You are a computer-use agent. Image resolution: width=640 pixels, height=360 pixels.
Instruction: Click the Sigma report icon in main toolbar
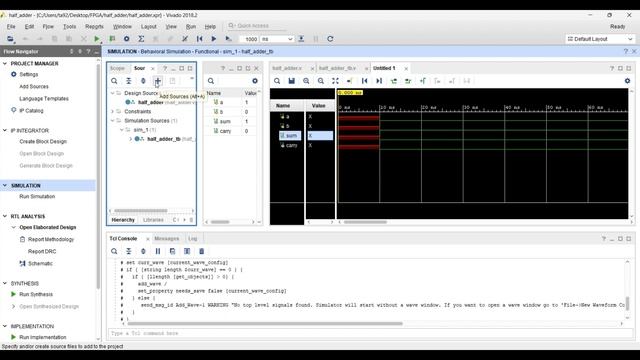pyautogui.click(x=141, y=39)
